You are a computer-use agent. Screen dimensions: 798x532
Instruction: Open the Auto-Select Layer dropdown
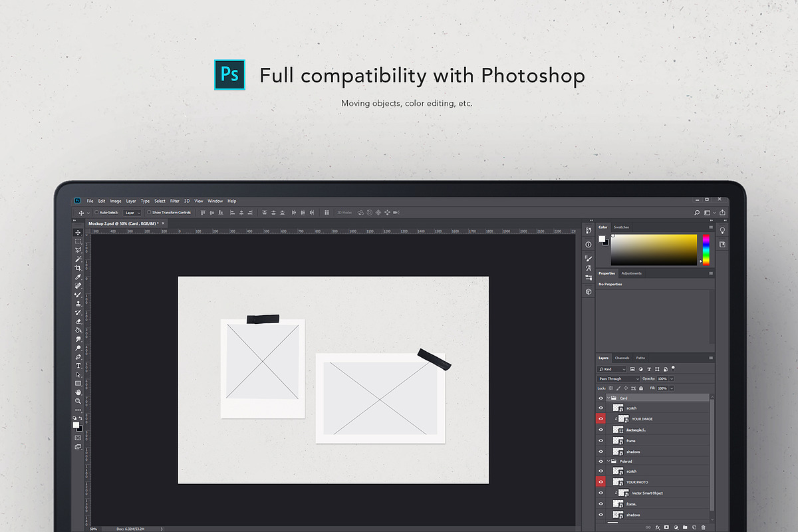(x=132, y=213)
